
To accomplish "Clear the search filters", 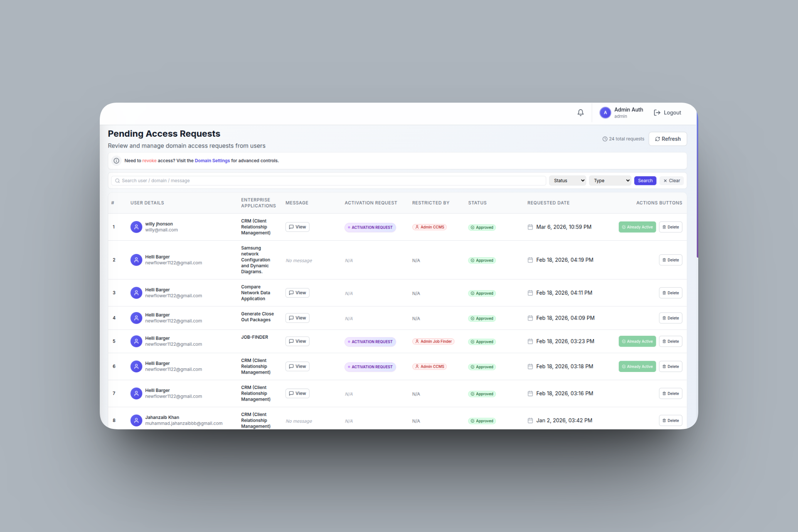I will pos(672,181).
